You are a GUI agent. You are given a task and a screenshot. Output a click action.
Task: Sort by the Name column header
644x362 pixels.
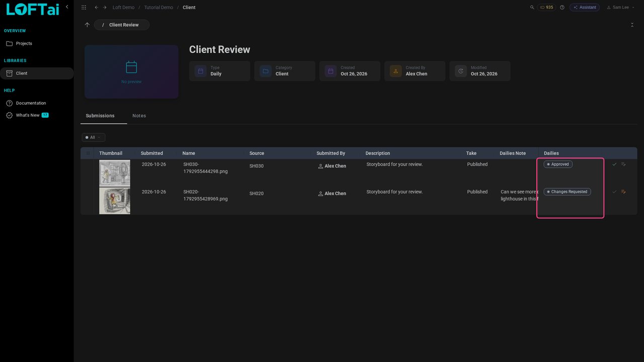coord(189,153)
